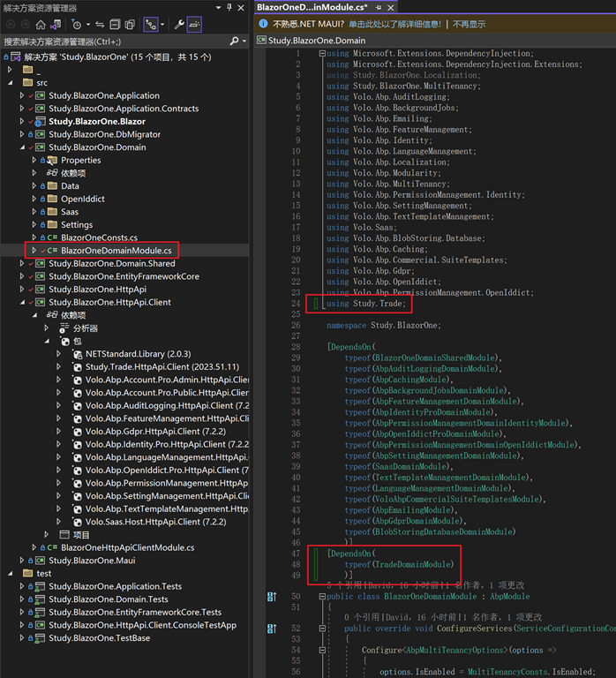Click the inheritance margin icon beside BlazorOneDomainModule class
The height and width of the screenshot is (678, 616).
pyautogui.click(x=272, y=597)
